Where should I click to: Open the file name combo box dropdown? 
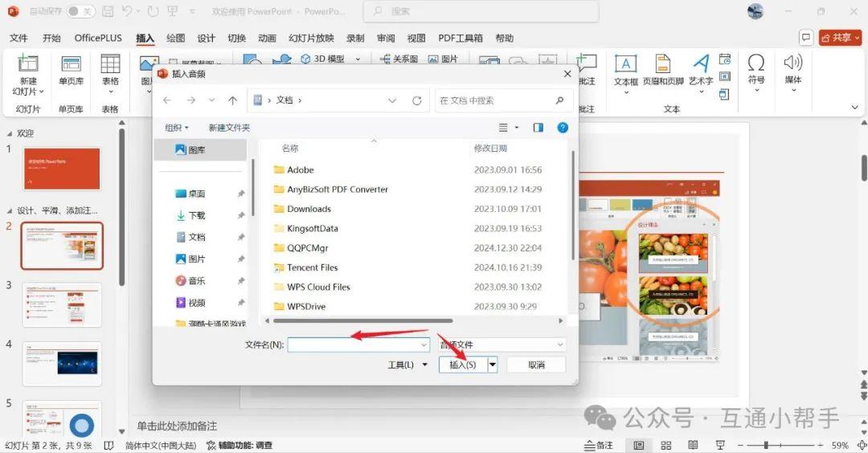point(424,345)
